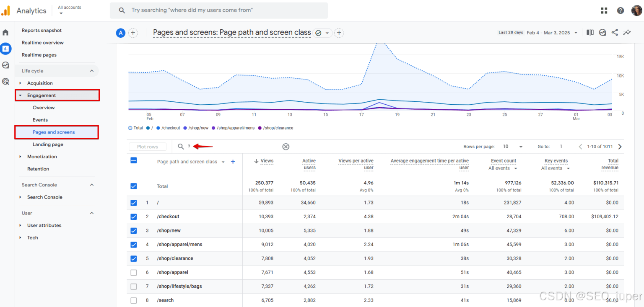Add a secondary dimension with blue plus
Image resolution: width=644 pixels, height=307 pixels.
[x=233, y=162]
